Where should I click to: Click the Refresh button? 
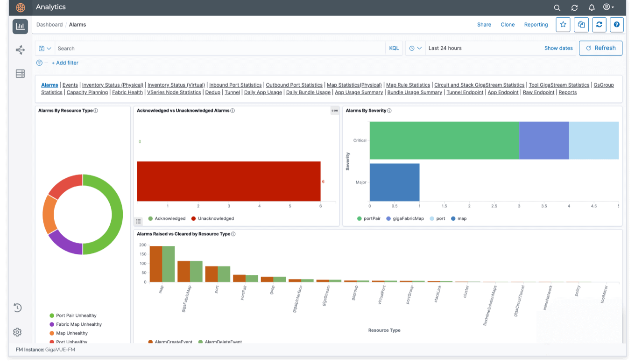pyautogui.click(x=600, y=48)
